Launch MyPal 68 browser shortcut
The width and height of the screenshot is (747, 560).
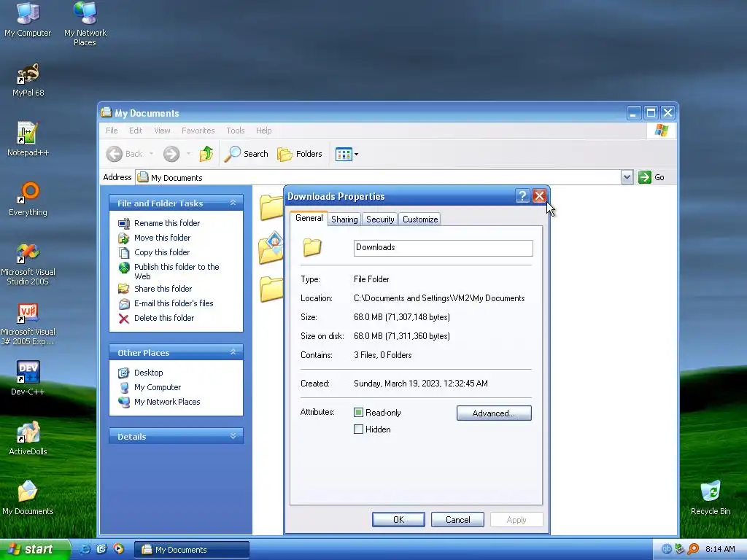point(28,80)
